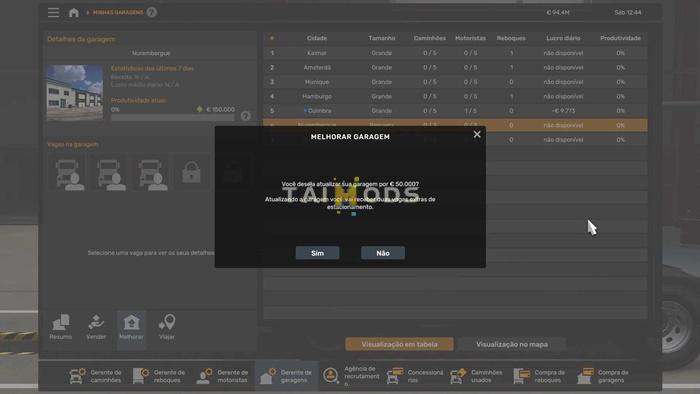Select first garage row numbered 1
The image size is (700, 394).
pyautogui.click(x=455, y=53)
